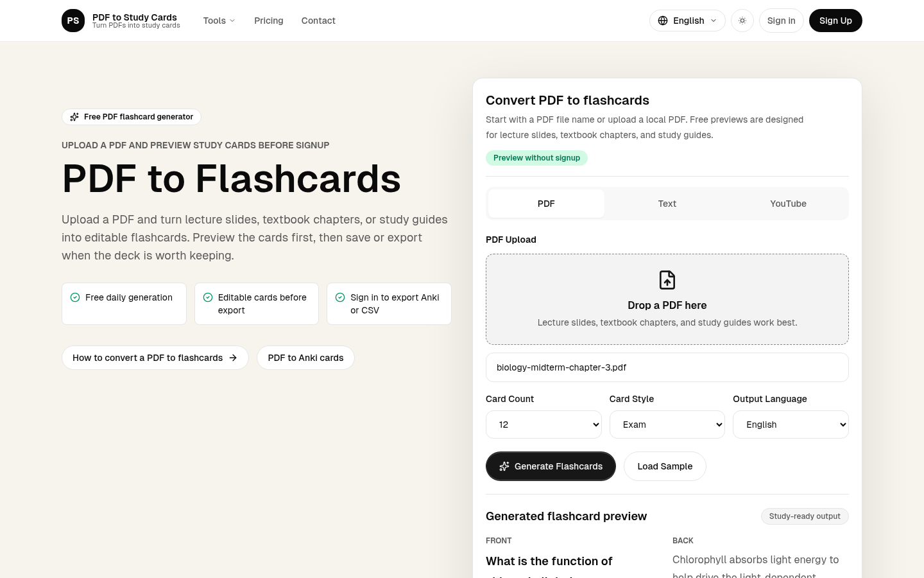Click the sparkle icon in Free PDF badge
Screen dimensions: 924x578
74,117
